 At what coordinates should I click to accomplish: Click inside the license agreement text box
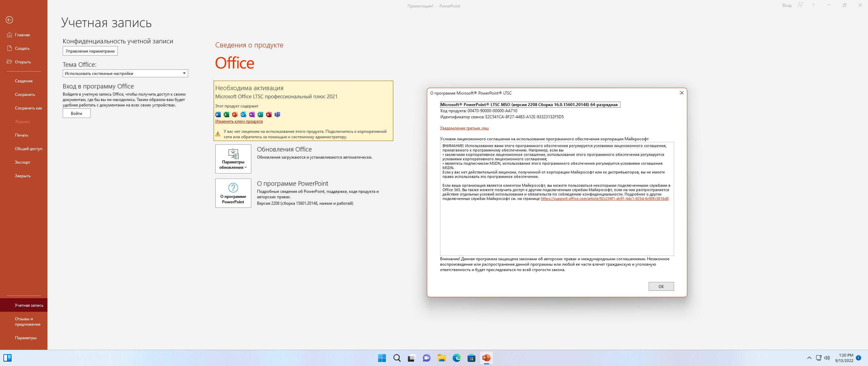(x=557, y=199)
